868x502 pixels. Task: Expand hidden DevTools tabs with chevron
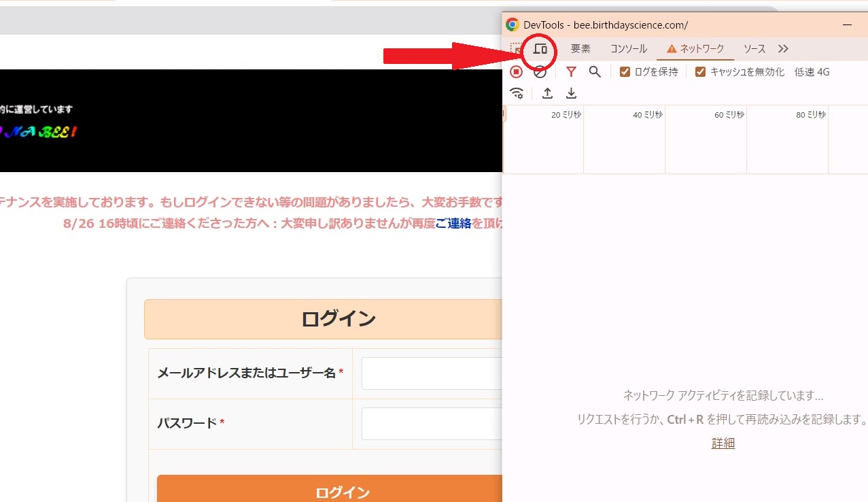pos(783,48)
